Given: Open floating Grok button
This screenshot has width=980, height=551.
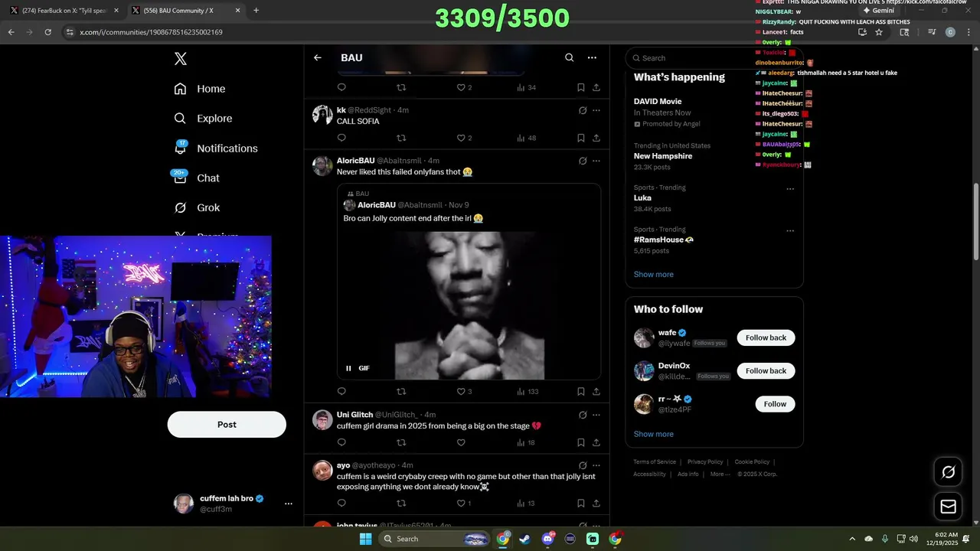Looking at the screenshot, I should point(948,472).
